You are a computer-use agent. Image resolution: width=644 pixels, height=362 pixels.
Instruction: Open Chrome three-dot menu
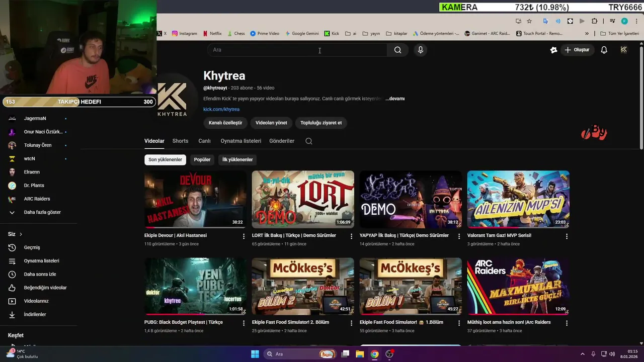(636, 21)
